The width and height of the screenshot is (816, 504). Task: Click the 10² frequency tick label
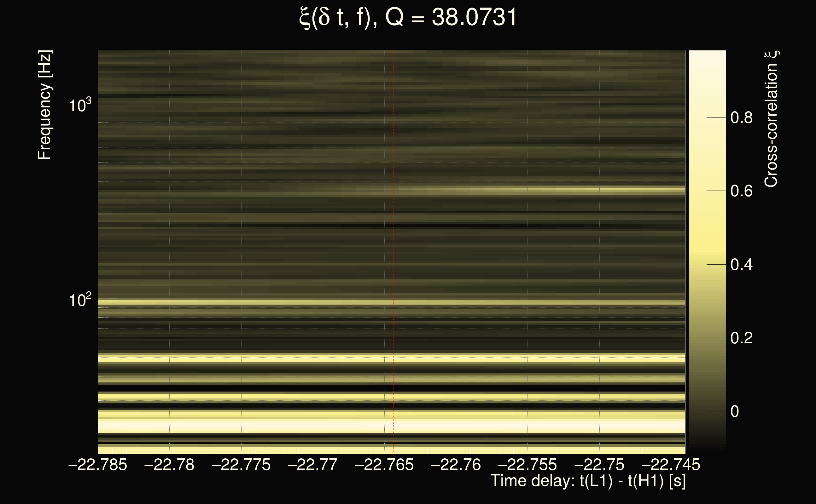pos(80,300)
